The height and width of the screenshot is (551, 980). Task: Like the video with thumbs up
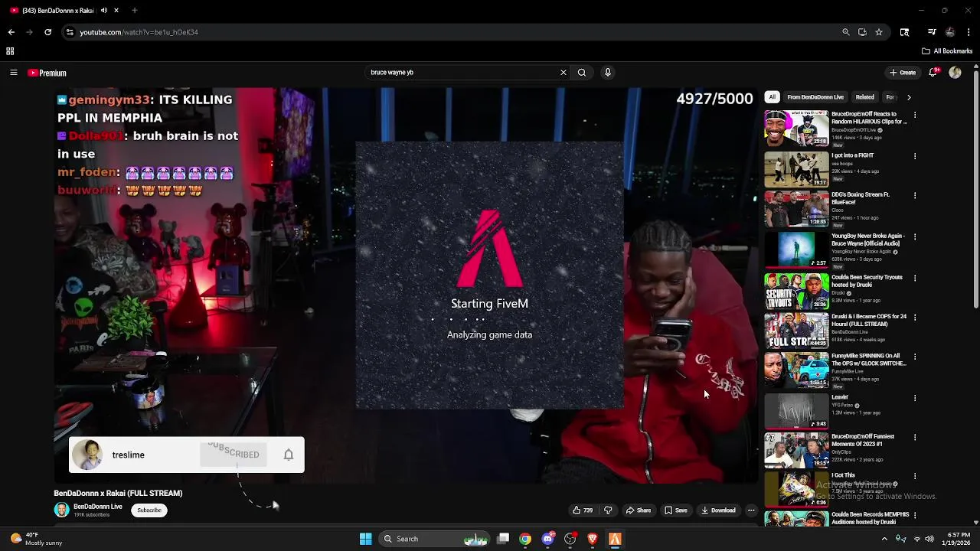583,510
